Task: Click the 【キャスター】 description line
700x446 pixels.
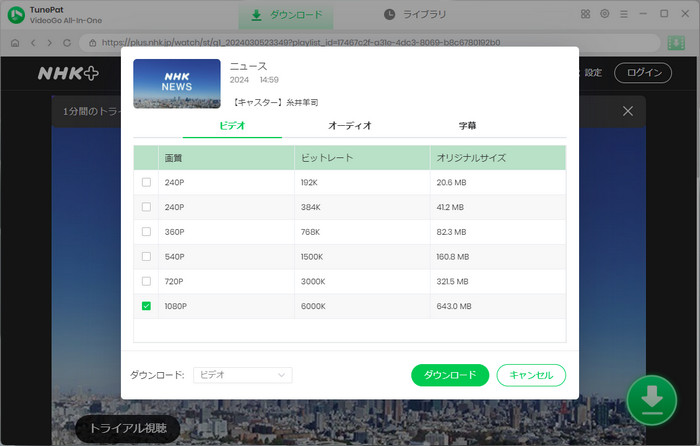Action: click(274, 103)
